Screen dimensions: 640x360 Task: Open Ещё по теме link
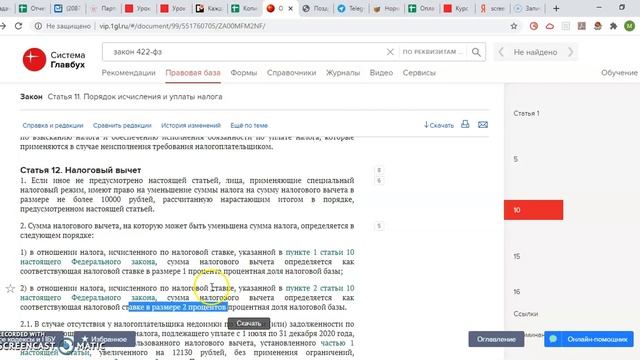tap(249, 125)
